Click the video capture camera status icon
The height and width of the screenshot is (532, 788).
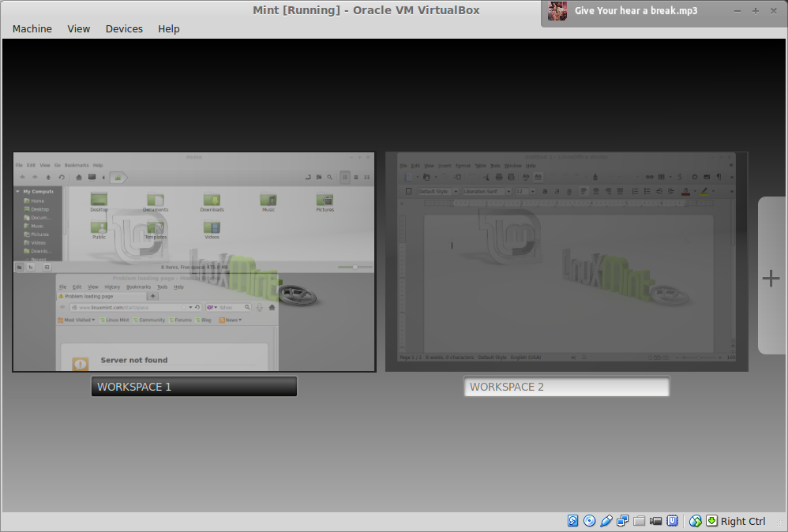click(x=656, y=521)
